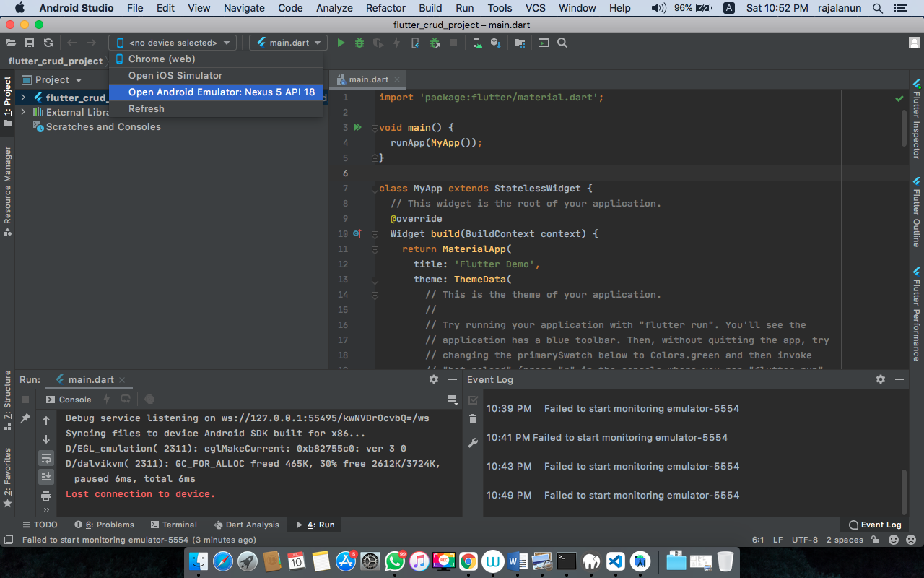
Task: Toggle Flutter Outline right side tab
Action: [916, 212]
